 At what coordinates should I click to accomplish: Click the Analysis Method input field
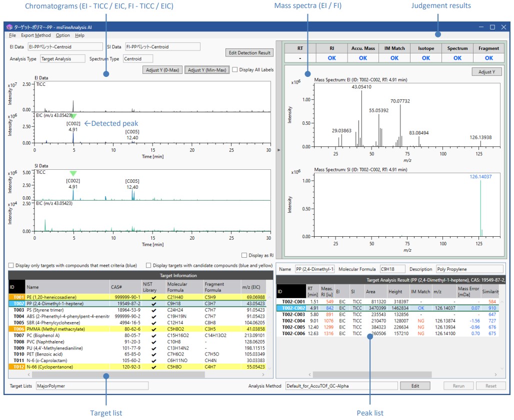[345, 386]
